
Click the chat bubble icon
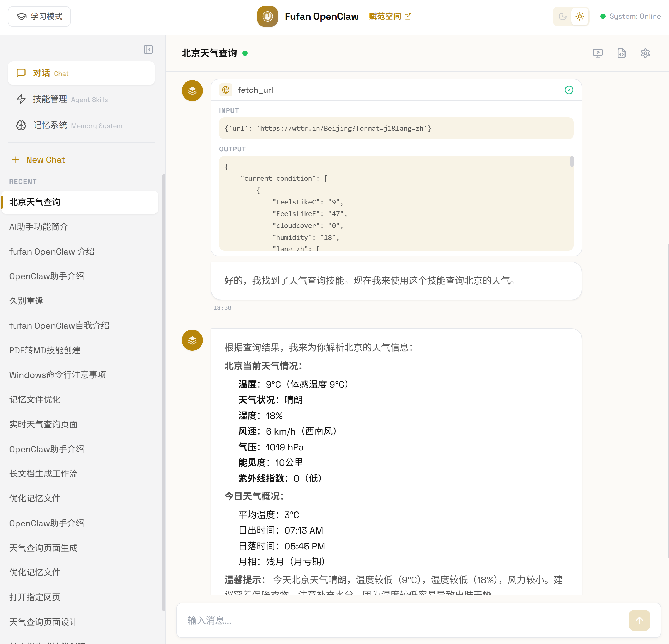click(21, 73)
